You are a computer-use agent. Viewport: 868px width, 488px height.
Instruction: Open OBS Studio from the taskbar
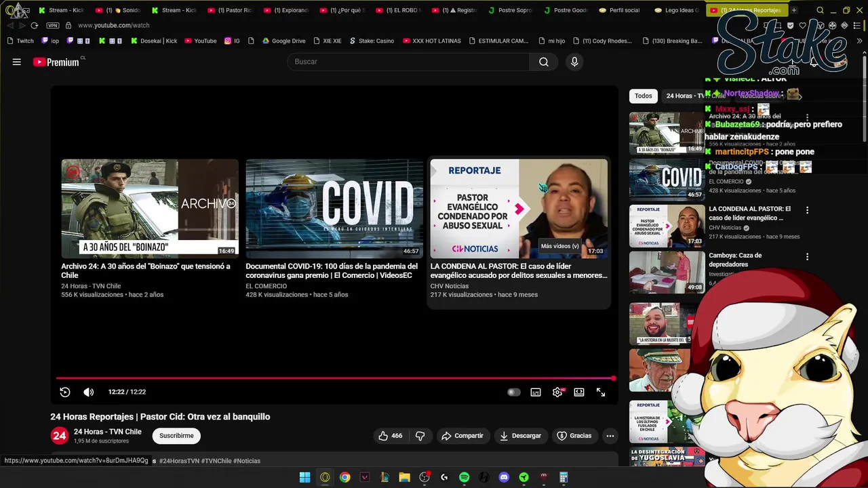coord(425,477)
